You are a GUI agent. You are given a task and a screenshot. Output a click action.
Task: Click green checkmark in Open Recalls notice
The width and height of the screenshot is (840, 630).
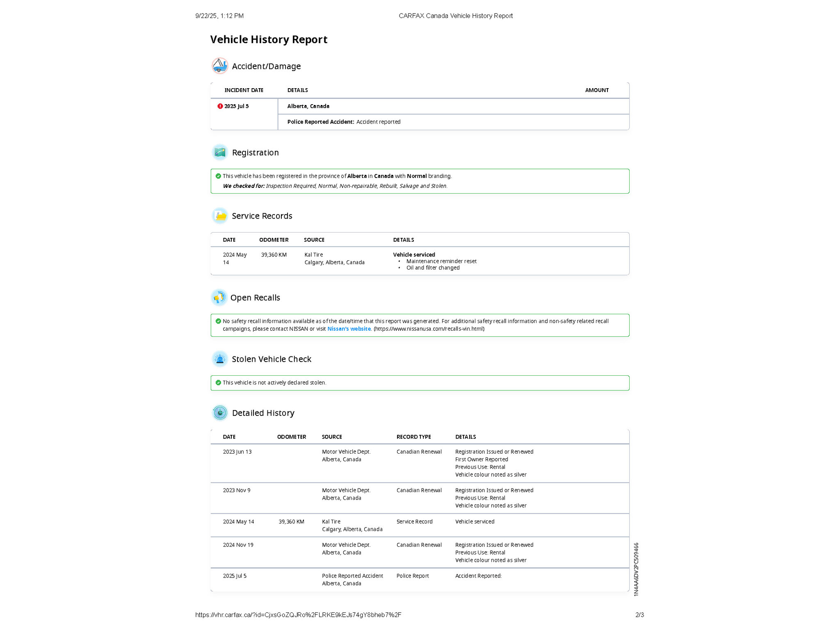click(218, 321)
